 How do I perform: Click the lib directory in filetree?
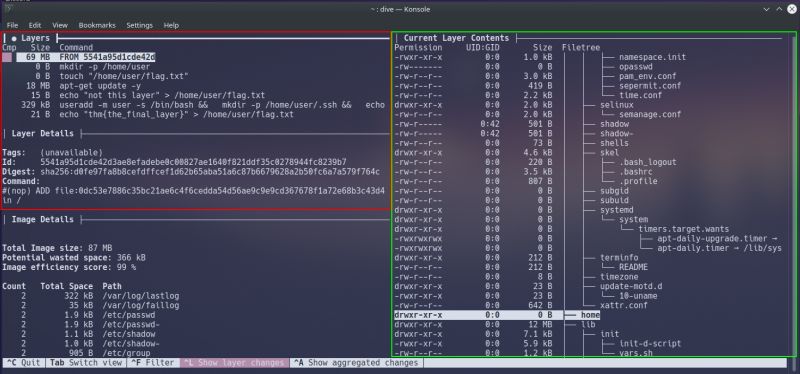pos(588,325)
